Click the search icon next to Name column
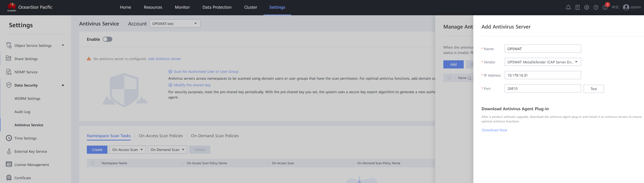644x183 pixels. [x=470, y=78]
